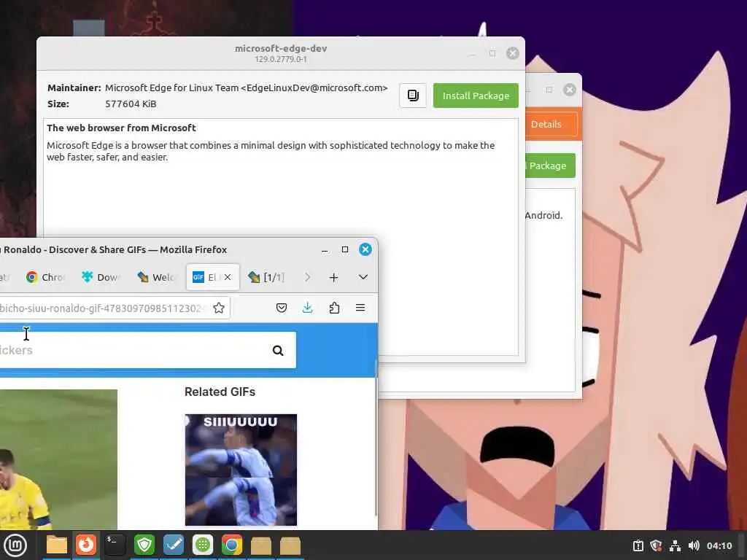The image size is (747, 560).
Task: Open the sound volume tray icon
Action: (x=693, y=545)
